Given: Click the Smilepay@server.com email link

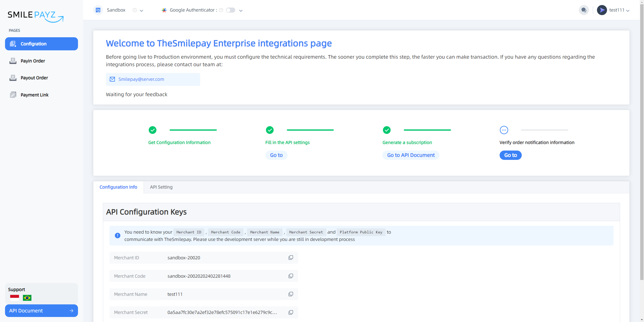Looking at the screenshot, I should [x=141, y=79].
